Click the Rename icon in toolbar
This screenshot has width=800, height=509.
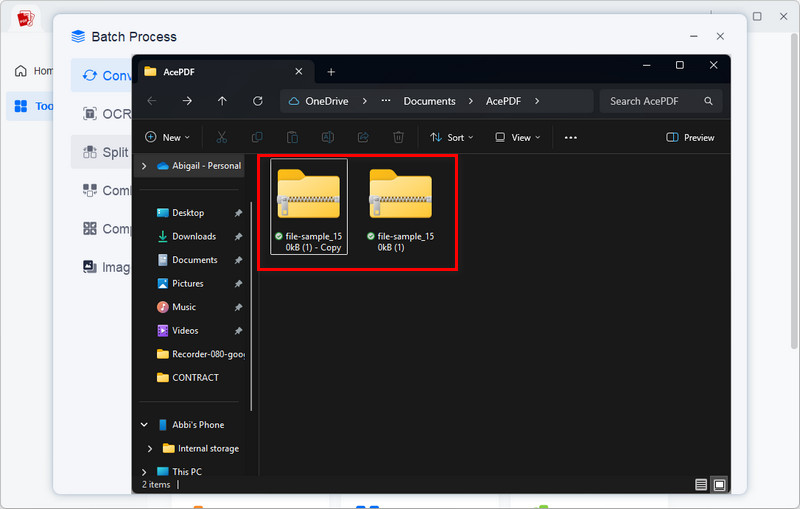pyautogui.click(x=328, y=137)
